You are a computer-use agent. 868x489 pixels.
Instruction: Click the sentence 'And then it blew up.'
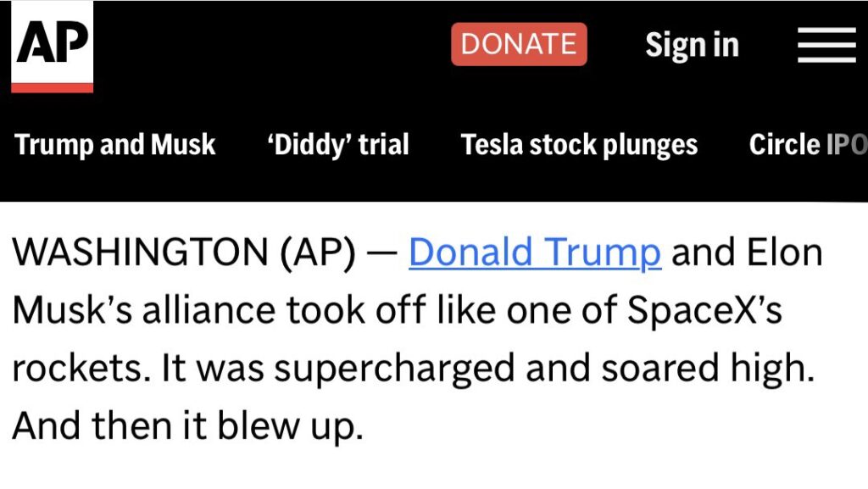[187, 425]
